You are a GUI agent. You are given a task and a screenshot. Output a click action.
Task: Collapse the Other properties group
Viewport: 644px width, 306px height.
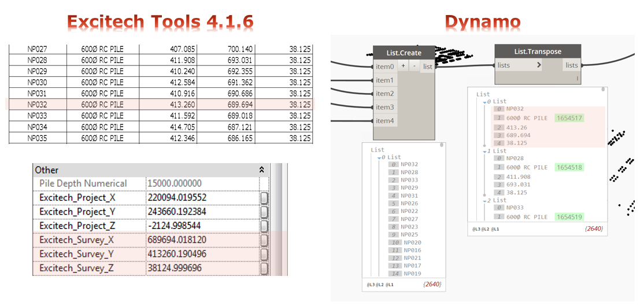click(261, 169)
